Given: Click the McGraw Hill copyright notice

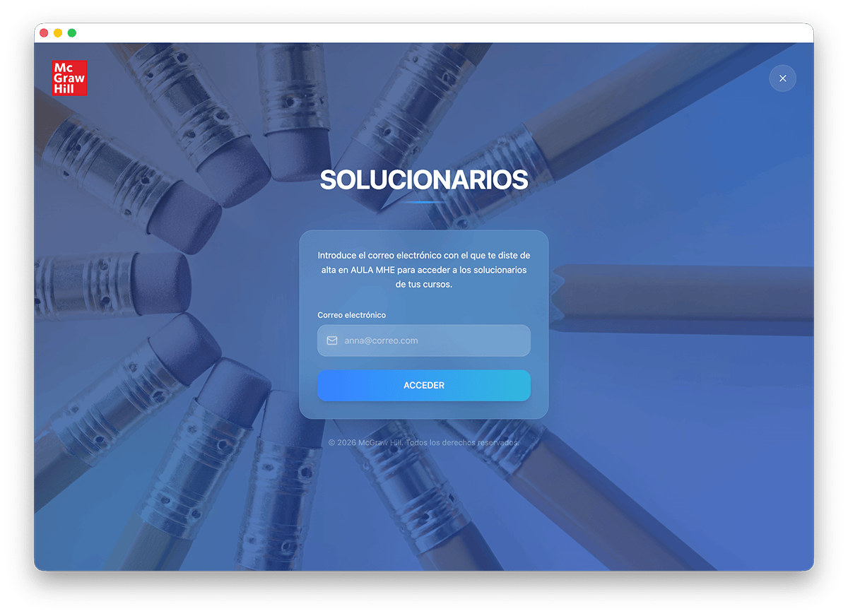Looking at the screenshot, I should [x=424, y=442].
